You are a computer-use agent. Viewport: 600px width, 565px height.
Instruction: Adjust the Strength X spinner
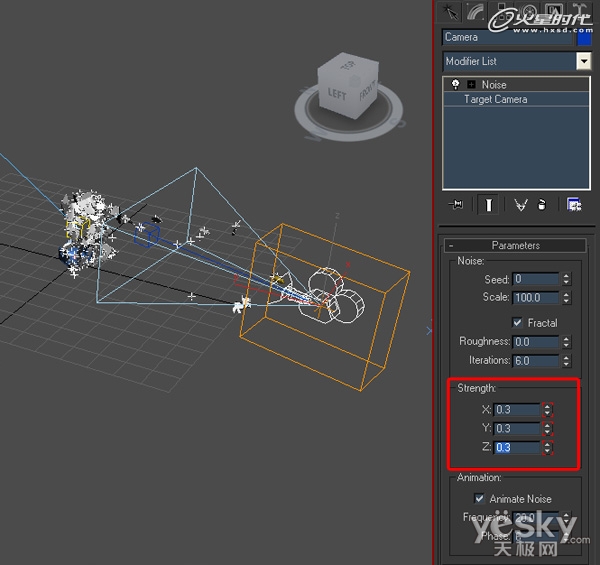coord(547,410)
